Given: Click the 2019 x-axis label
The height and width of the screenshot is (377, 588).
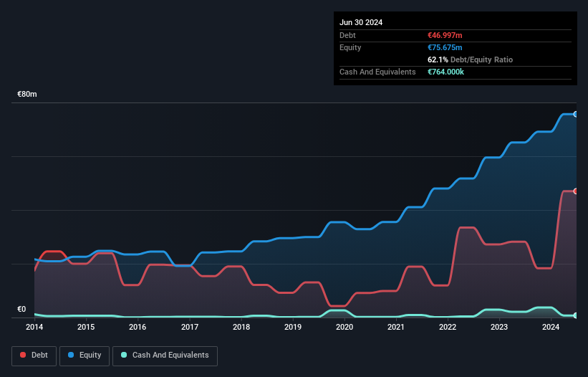Looking at the screenshot, I should (293, 327).
